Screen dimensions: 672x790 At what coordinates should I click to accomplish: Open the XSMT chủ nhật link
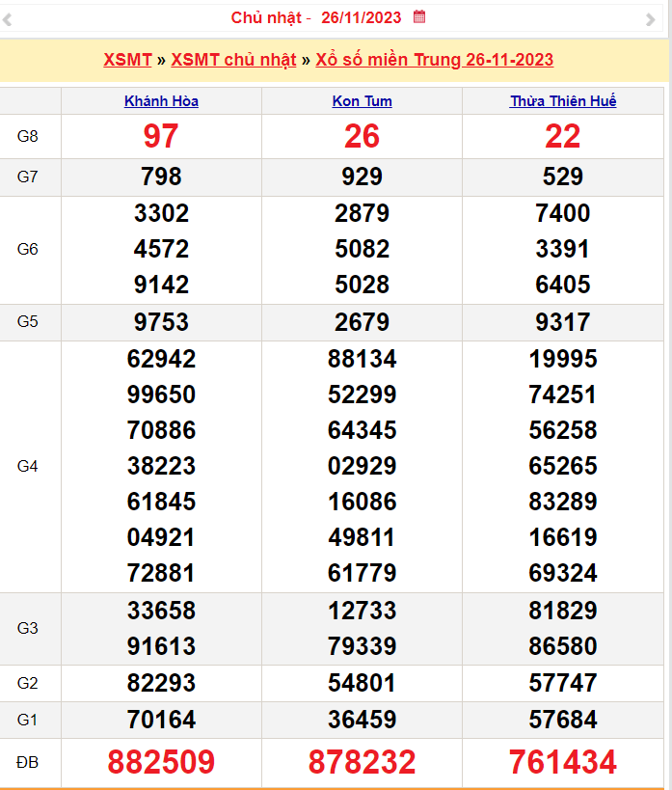(x=233, y=60)
